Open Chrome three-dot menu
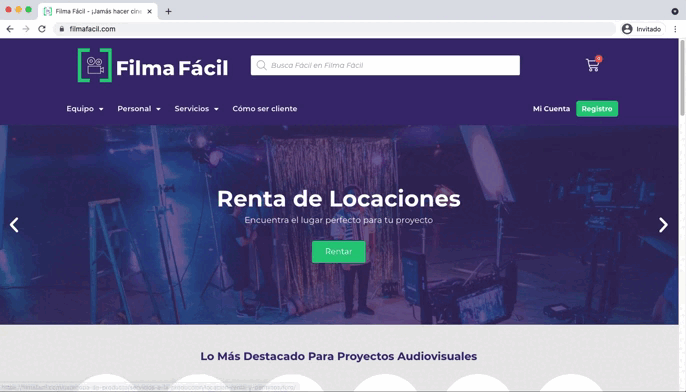This screenshot has width=686, height=392. coord(676,29)
